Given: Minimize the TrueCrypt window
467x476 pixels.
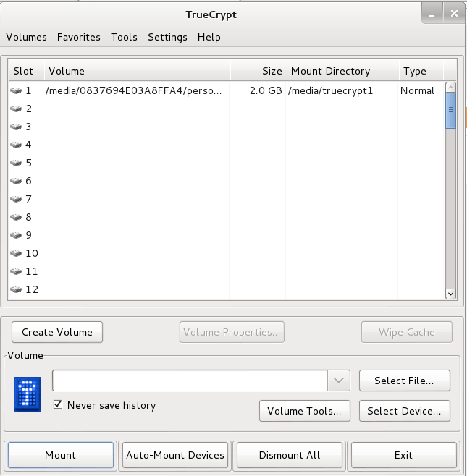Looking at the screenshot, I should 432,14.
